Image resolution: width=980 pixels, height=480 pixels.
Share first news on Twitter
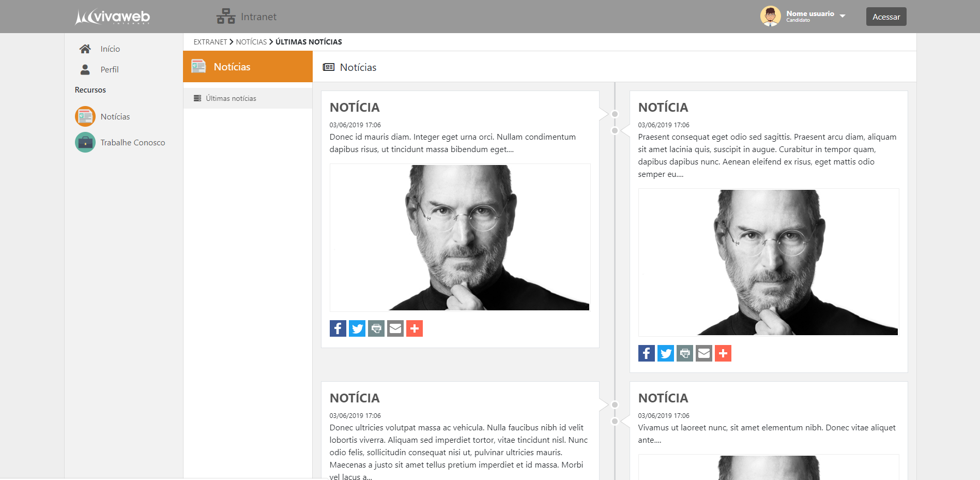(x=357, y=328)
